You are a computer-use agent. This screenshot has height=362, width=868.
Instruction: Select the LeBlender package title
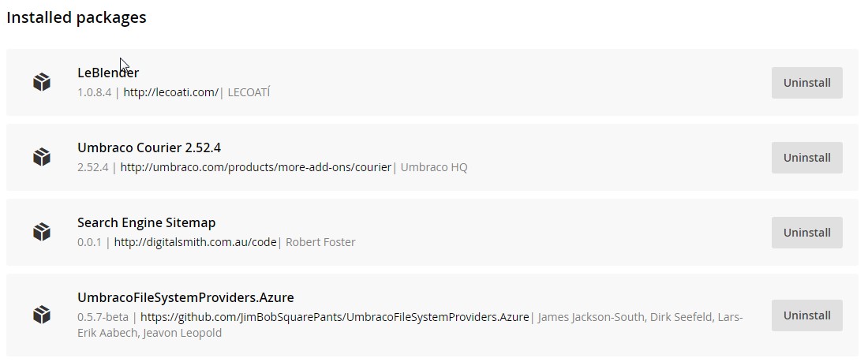click(108, 73)
